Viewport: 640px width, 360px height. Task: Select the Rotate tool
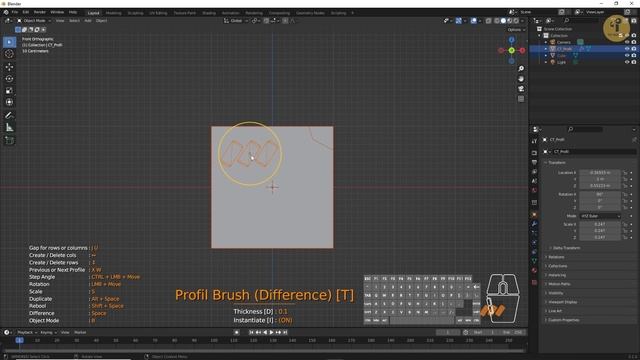pyautogui.click(x=9, y=78)
